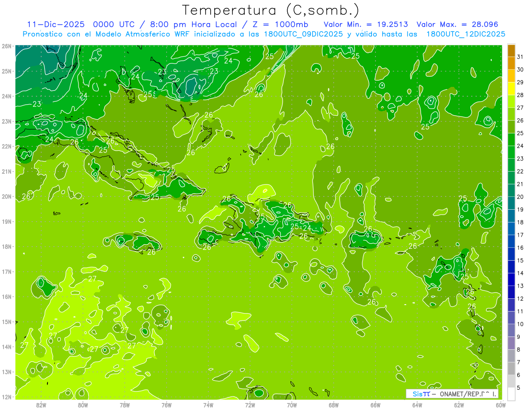Click the 26N latitude axis label
Image resolution: width=532 pixels, height=411 pixels.
pyautogui.click(x=6, y=46)
